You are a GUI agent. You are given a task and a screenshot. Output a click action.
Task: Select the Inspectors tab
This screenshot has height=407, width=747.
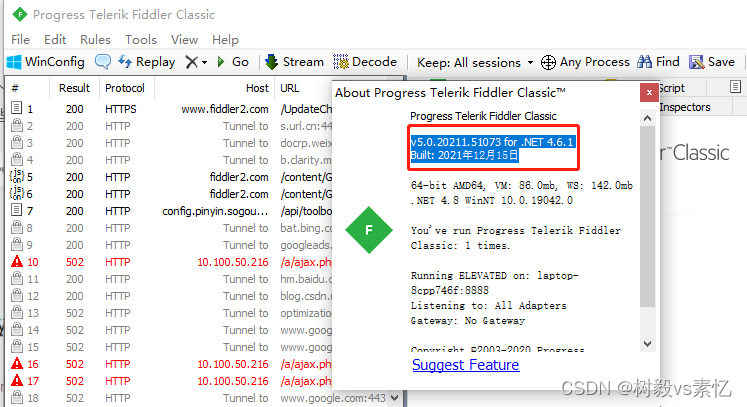pos(685,107)
